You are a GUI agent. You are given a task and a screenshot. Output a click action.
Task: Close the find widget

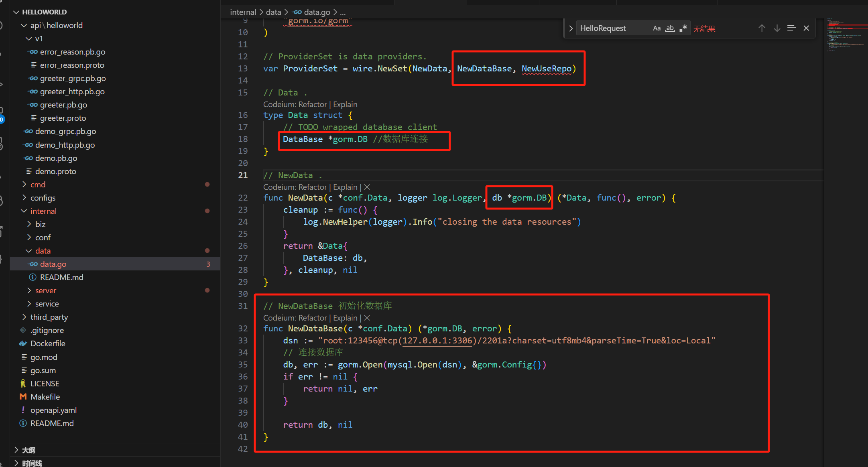point(806,28)
